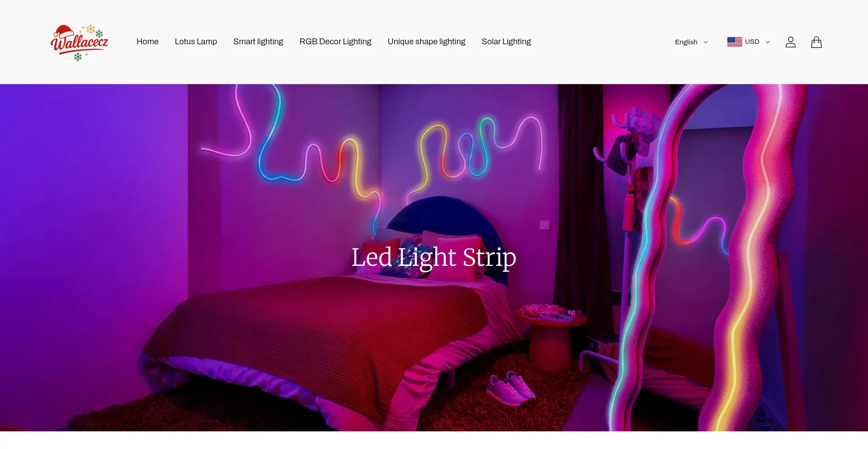Open the RGB Decor Lighting category

click(335, 42)
